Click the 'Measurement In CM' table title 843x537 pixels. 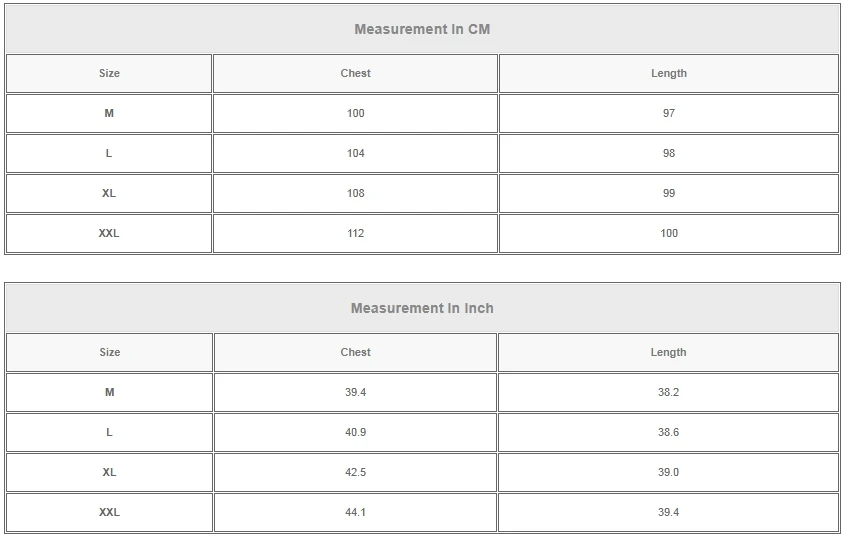(x=422, y=29)
